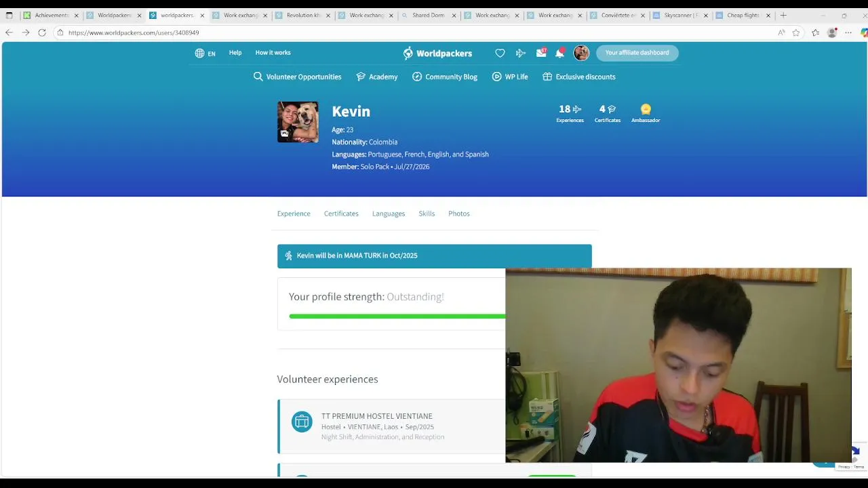
Task: Click the 'Nationality: Colombia' text
Action: click(365, 142)
